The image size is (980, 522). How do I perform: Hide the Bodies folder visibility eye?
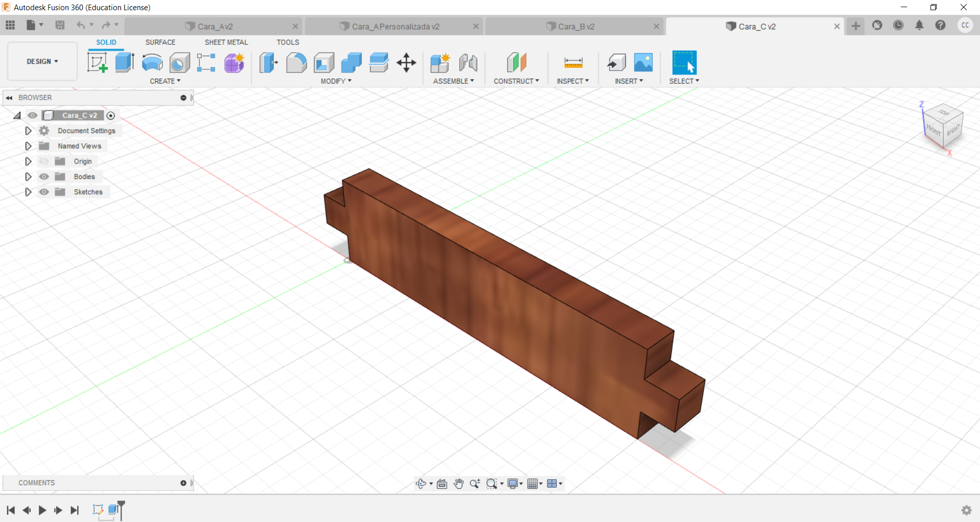pos(44,177)
